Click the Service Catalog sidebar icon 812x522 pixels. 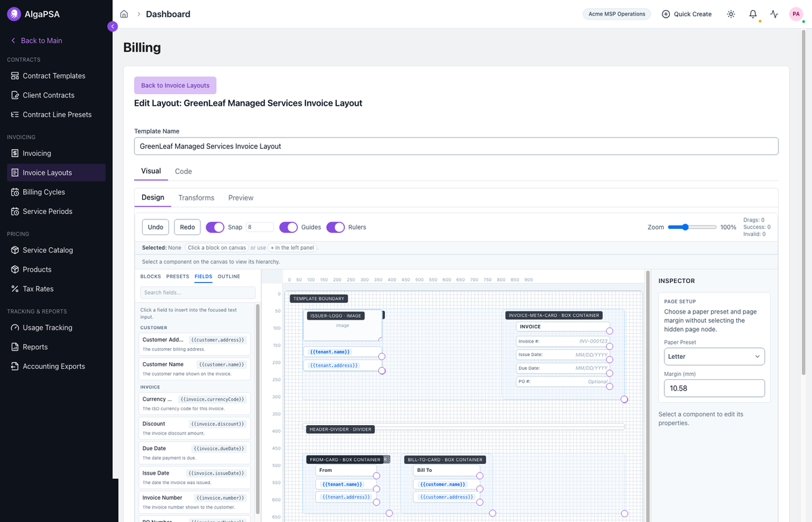point(15,251)
